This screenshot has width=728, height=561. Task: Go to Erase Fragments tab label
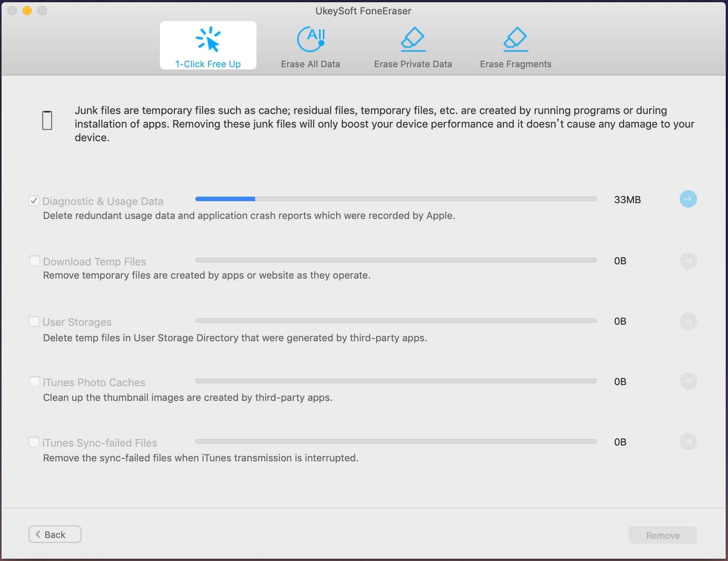point(515,64)
